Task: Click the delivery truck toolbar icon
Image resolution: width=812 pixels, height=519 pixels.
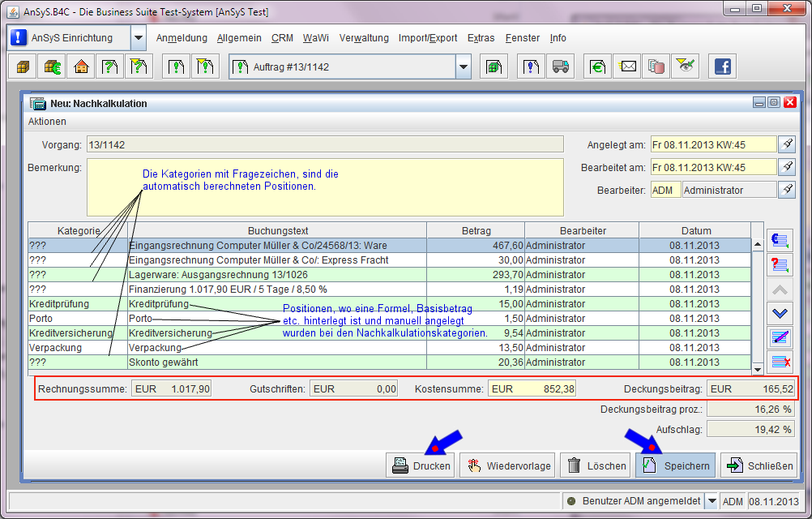Action: point(560,66)
